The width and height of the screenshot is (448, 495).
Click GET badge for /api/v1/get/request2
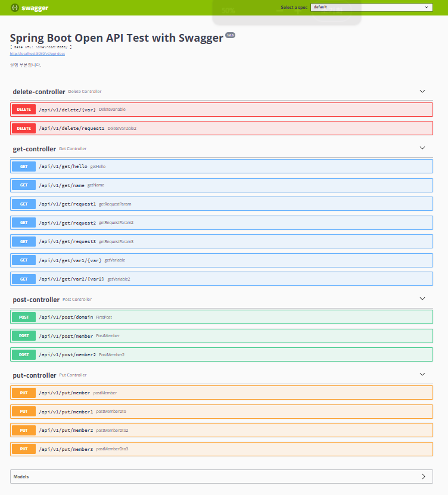[24, 223]
